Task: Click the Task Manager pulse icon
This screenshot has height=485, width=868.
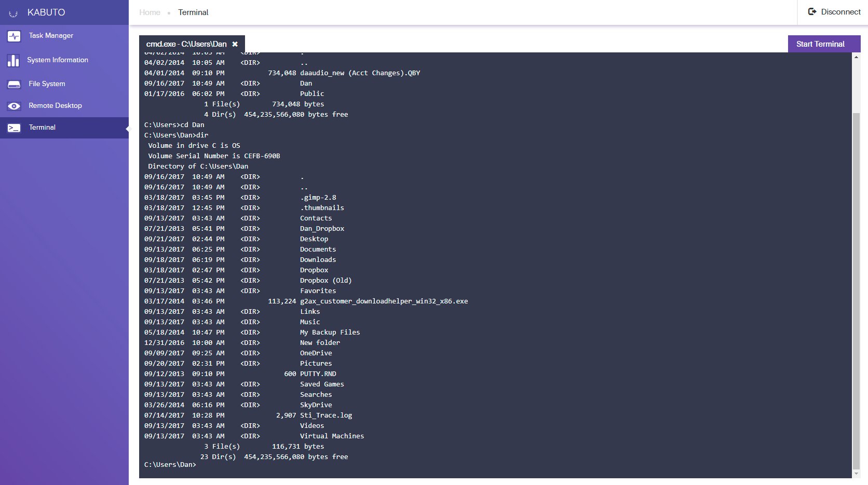Action: pos(14,36)
